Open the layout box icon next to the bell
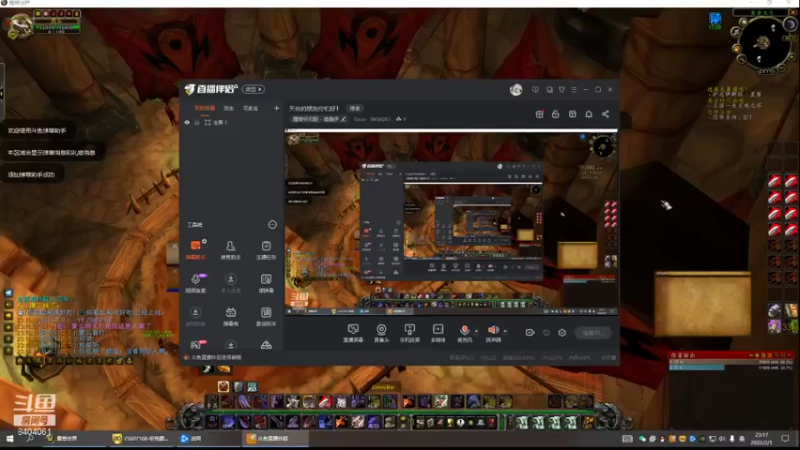The image size is (800, 450). point(572,114)
